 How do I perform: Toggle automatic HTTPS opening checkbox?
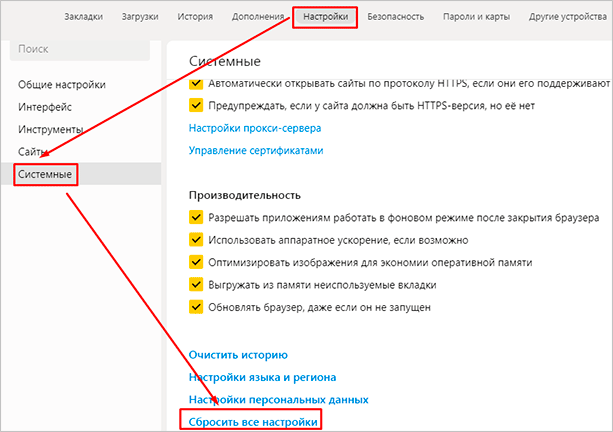196,83
